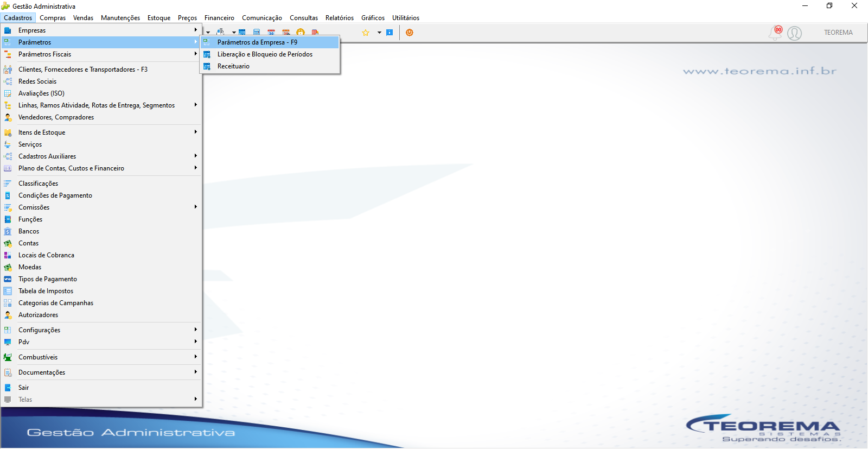Open the Relatórios menu
This screenshot has width=868, height=449.
pos(340,18)
